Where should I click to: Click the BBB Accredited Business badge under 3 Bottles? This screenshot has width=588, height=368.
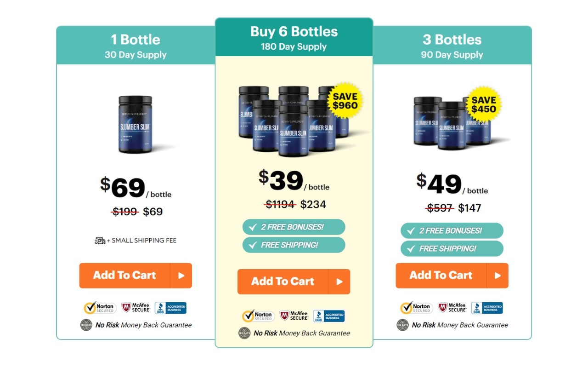point(487,308)
